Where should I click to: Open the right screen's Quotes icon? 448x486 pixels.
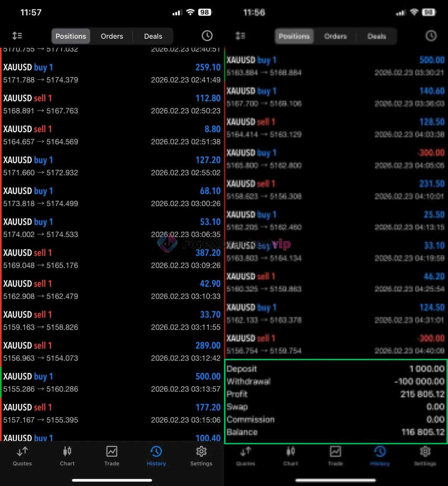click(x=245, y=456)
